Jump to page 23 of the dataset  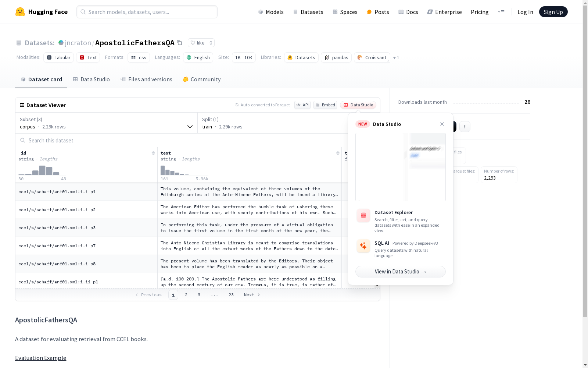pos(231,295)
